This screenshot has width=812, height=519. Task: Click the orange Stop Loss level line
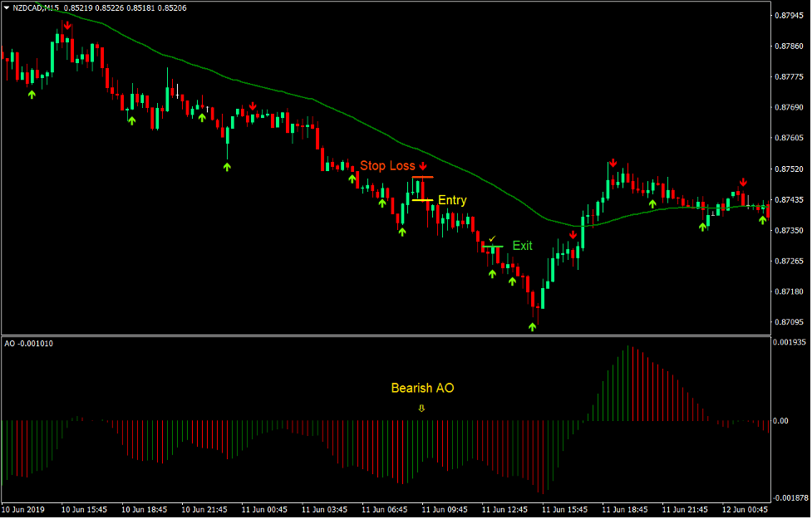424,178
